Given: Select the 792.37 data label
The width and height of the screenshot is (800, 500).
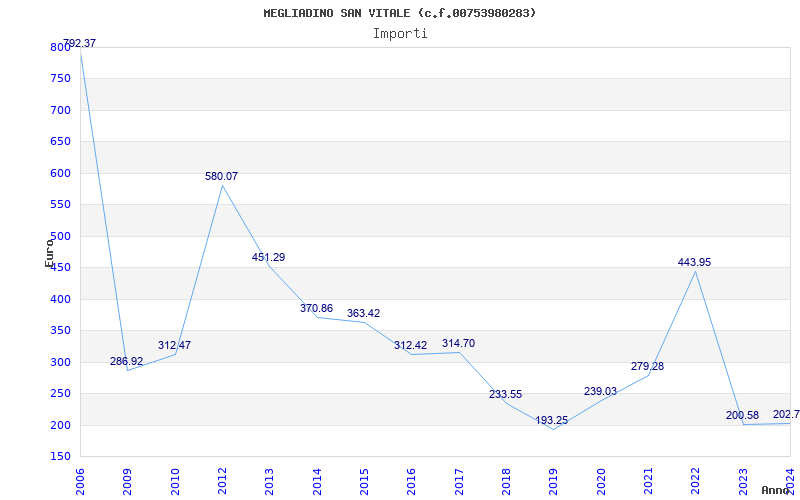Looking at the screenshot, I should [x=79, y=43].
